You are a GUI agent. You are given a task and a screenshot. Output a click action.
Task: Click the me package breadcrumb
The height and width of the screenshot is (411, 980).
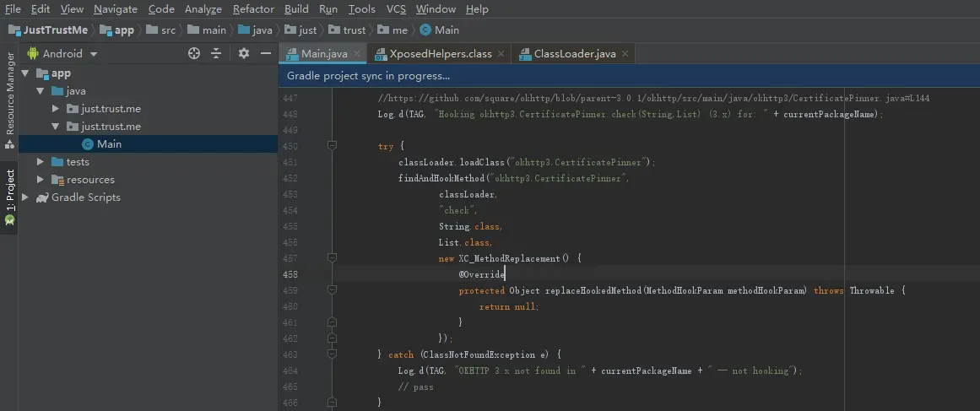[x=393, y=30]
